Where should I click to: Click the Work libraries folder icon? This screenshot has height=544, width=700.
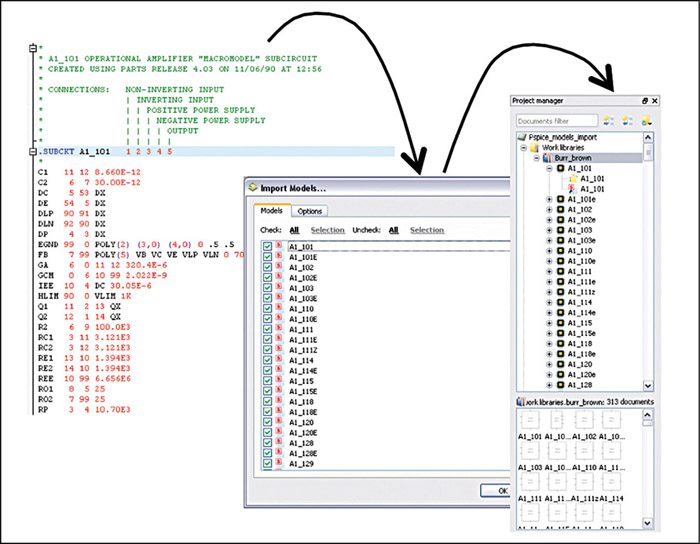534,147
